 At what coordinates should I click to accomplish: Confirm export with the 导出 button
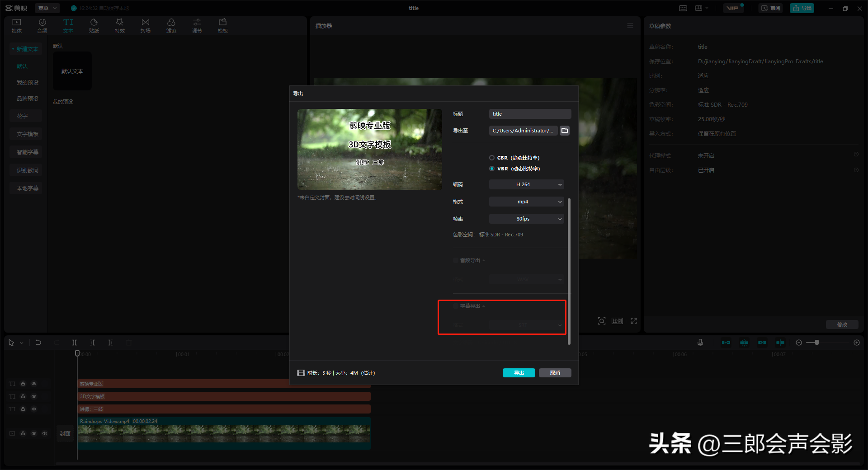click(x=519, y=373)
